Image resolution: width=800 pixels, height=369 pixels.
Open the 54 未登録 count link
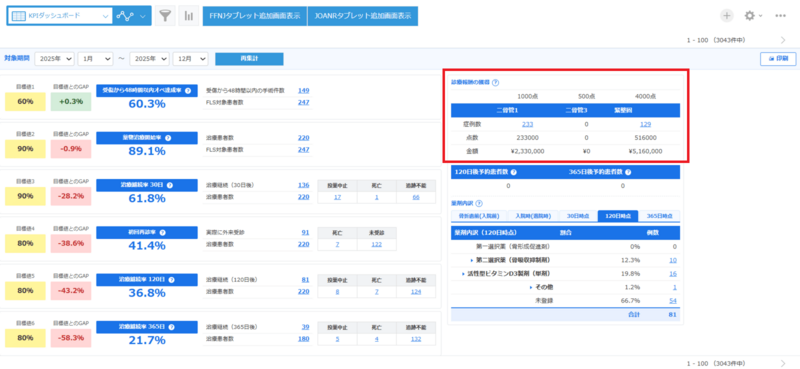(673, 301)
